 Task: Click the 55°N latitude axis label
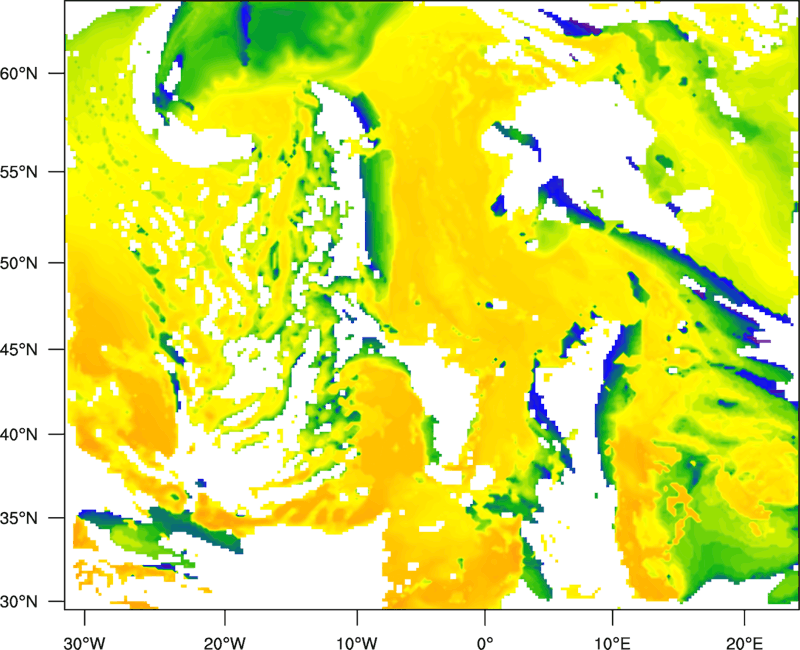point(19,172)
